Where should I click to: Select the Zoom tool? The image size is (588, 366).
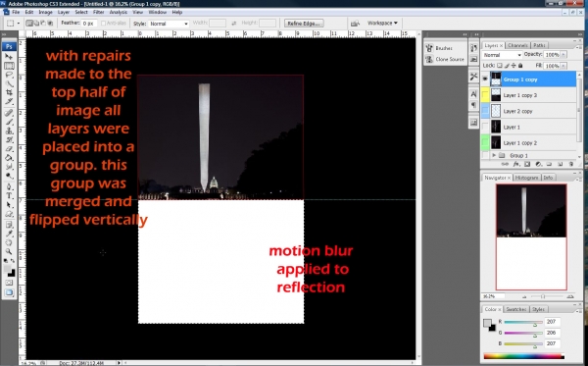(x=9, y=251)
